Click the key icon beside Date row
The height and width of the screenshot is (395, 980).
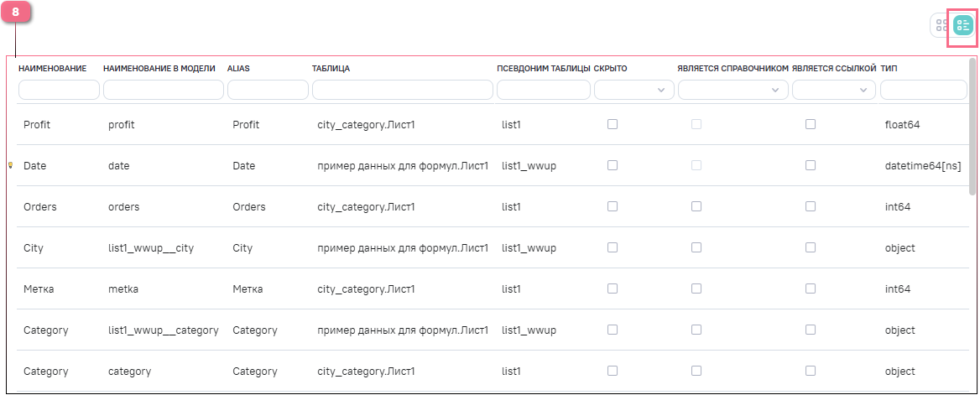[x=10, y=165]
